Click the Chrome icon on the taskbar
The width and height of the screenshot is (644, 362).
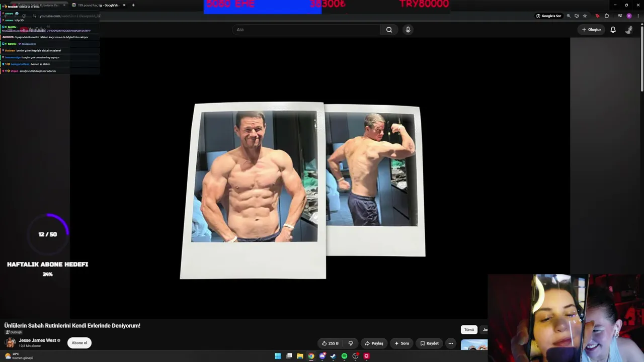311,356
